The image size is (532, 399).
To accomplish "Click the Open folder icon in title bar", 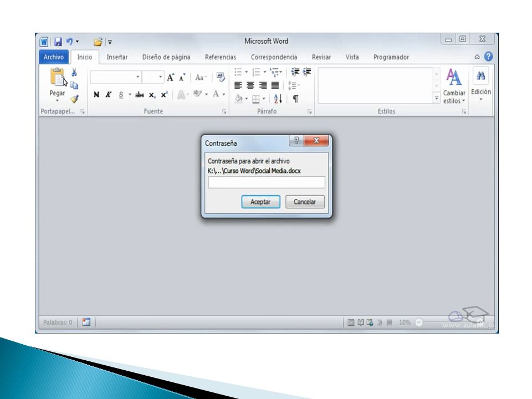I will (98, 42).
